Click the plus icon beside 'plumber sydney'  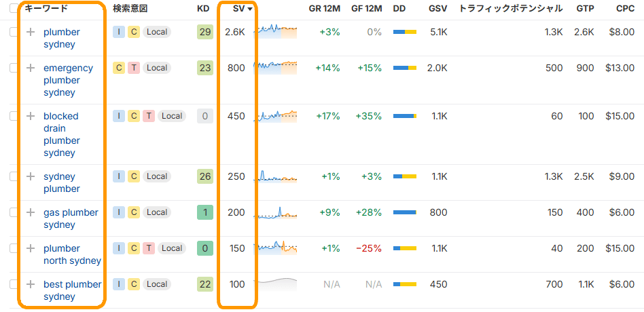pos(30,32)
